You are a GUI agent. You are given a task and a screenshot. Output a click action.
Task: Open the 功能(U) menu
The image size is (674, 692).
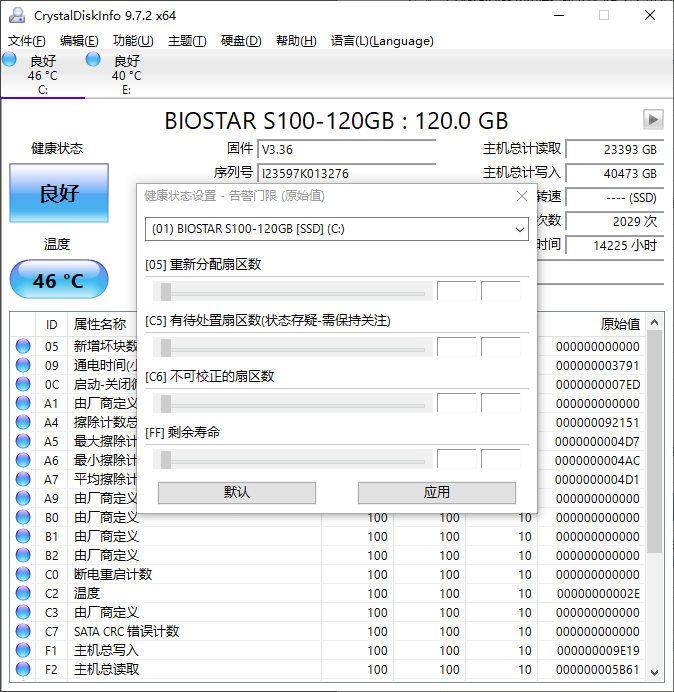133,41
